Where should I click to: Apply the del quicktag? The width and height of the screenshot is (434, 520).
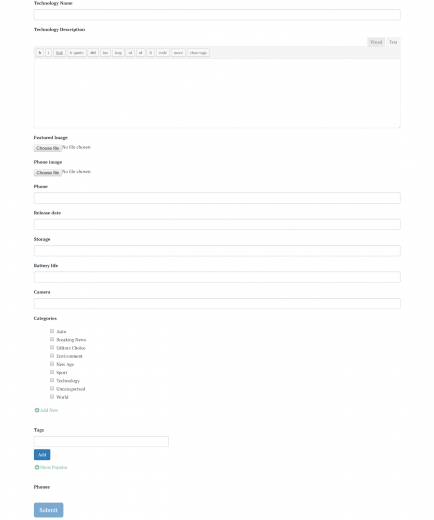pos(93,53)
